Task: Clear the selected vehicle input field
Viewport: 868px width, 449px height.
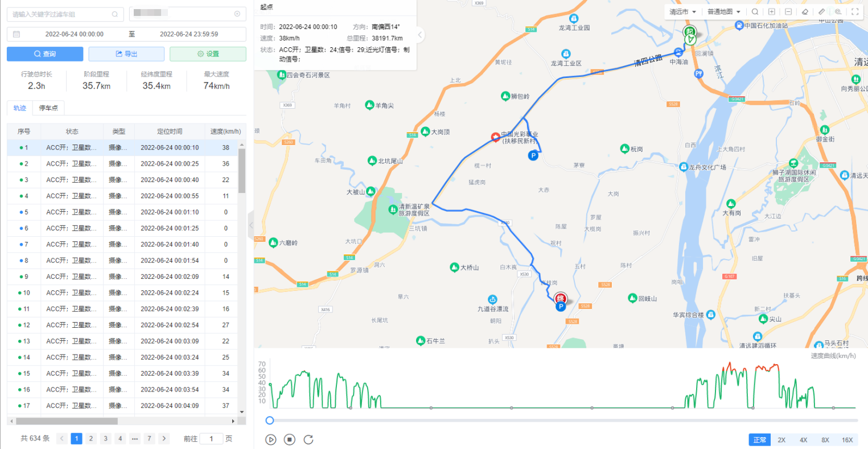Action: point(237,14)
